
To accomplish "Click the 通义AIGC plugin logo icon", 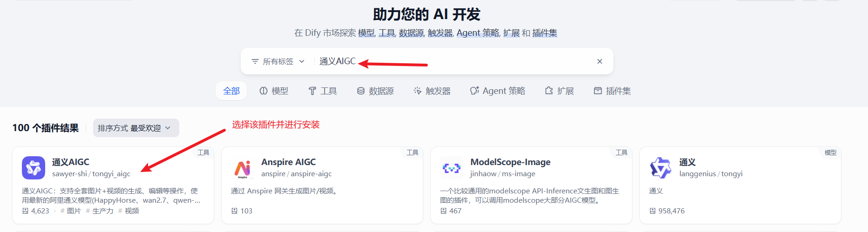I will (x=34, y=168).
